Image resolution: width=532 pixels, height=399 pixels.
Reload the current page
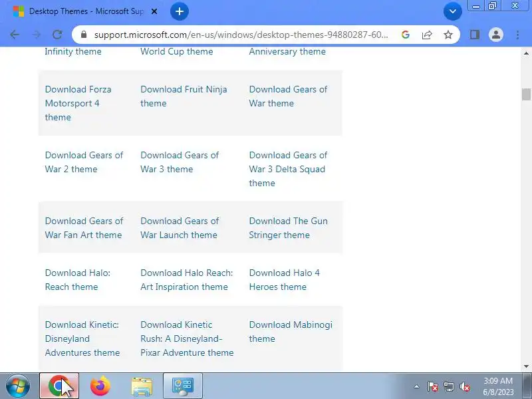click(x=57, y=35)
